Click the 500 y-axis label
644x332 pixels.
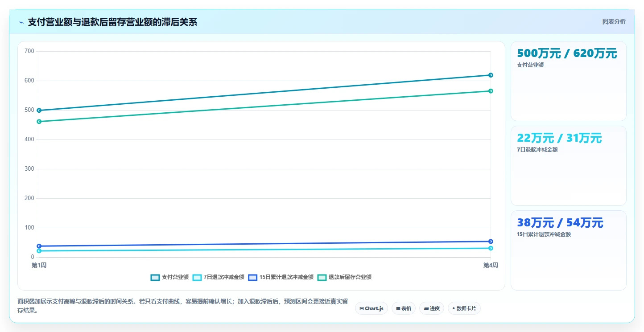point(29,110)
